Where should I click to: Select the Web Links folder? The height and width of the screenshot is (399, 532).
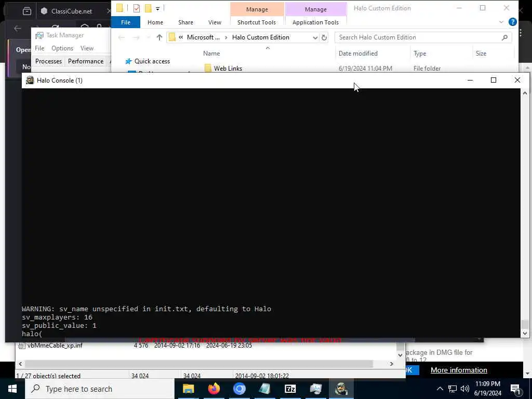point(228,68)
